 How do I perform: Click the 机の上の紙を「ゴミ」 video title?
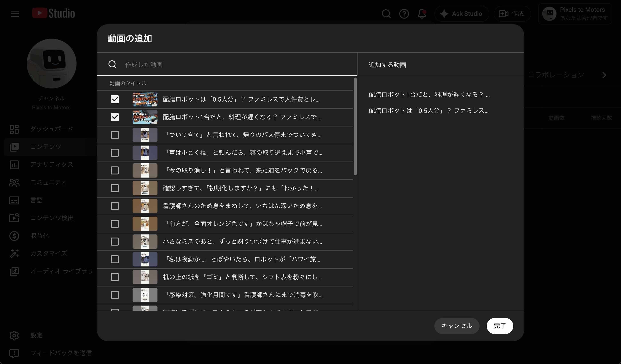click(x=242, y=277)
